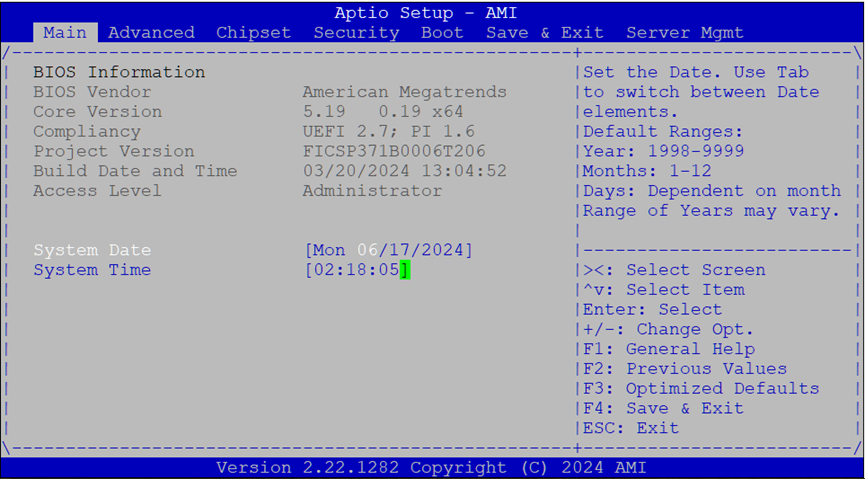Click the Range of Years may vary line

point(712,211)
